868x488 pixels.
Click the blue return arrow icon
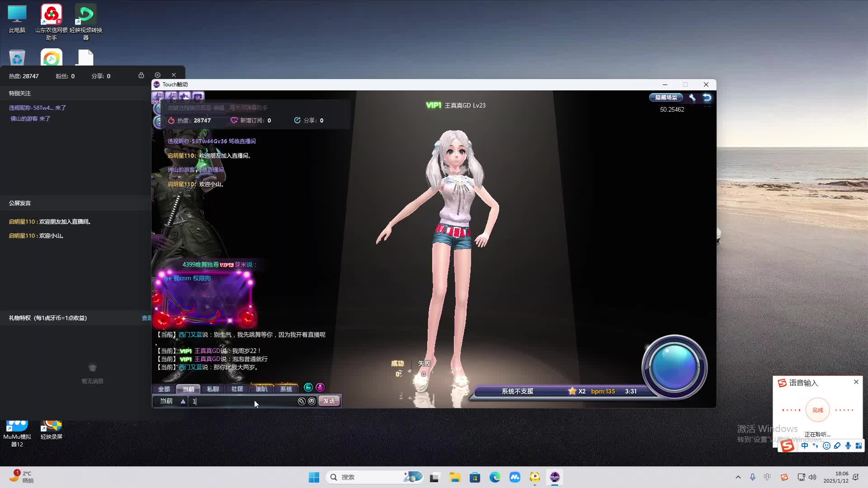coord(707,98)
